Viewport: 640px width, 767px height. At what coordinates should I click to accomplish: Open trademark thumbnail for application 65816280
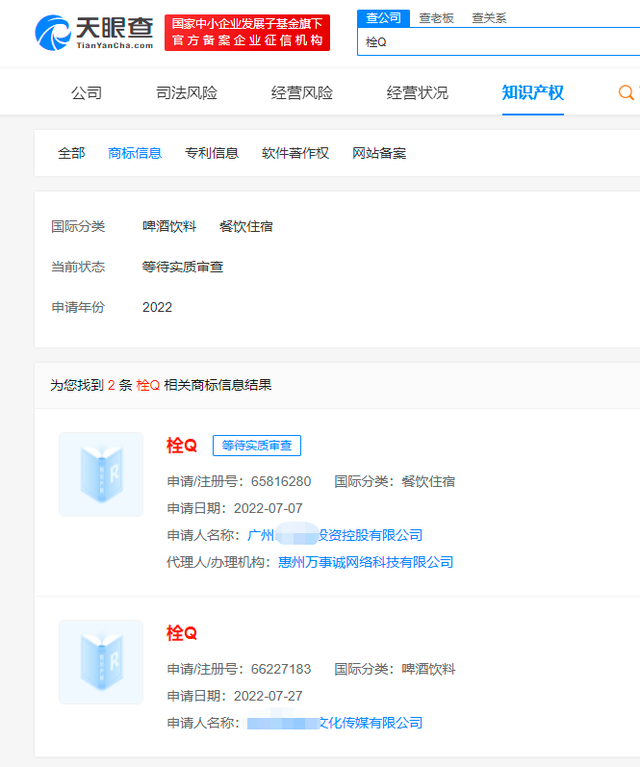click(101, 474)
